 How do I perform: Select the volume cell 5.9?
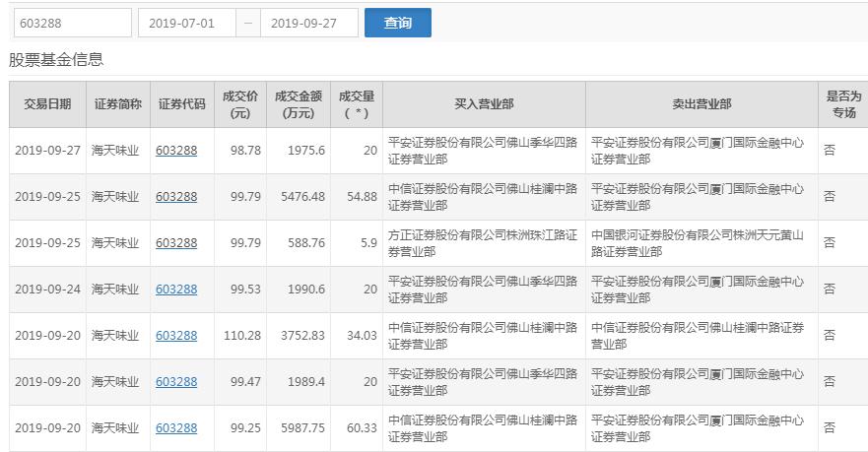pyautogui.click(x=357, y=243)
